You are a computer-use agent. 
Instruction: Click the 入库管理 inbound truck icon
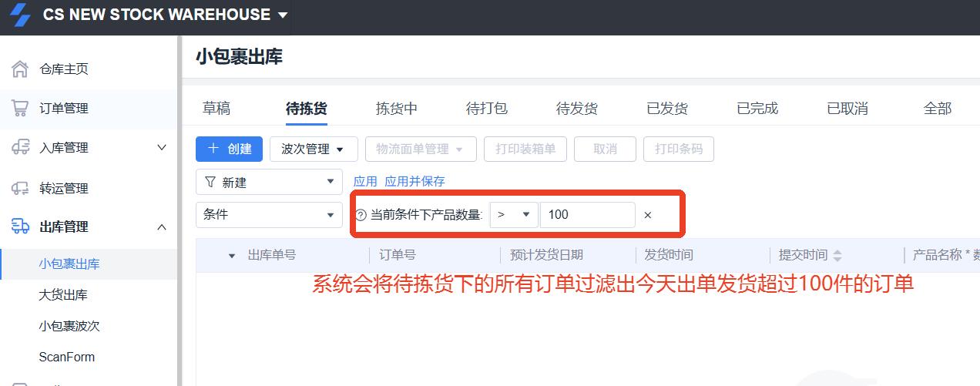tap(20, 148)
